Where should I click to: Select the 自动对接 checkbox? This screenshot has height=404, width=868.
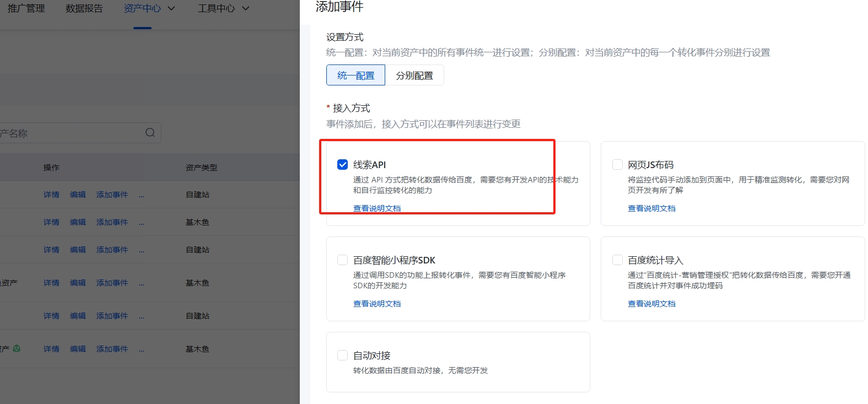pos(342,355)
